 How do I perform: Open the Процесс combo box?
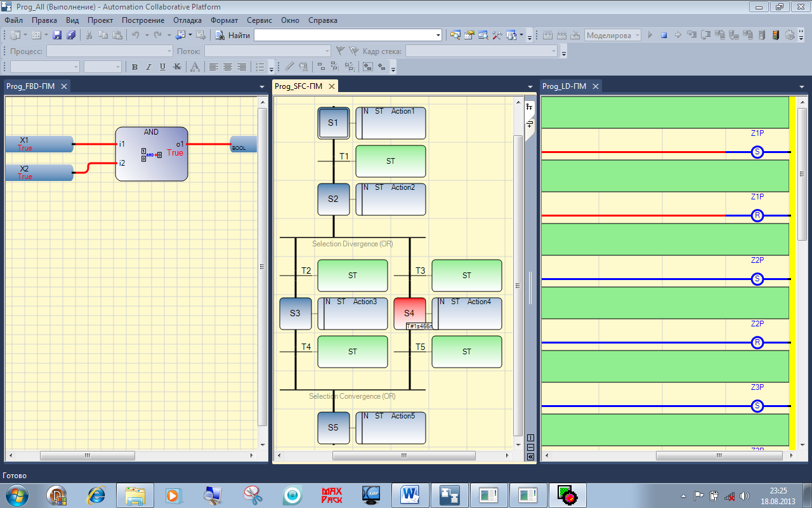[109, 51]
